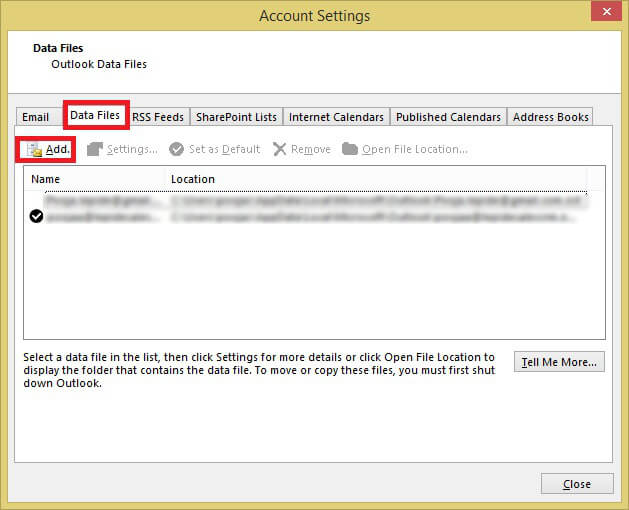Click the Remove X icon
Image resolution: width=629 pixels, height=510 pixels.
279,149
